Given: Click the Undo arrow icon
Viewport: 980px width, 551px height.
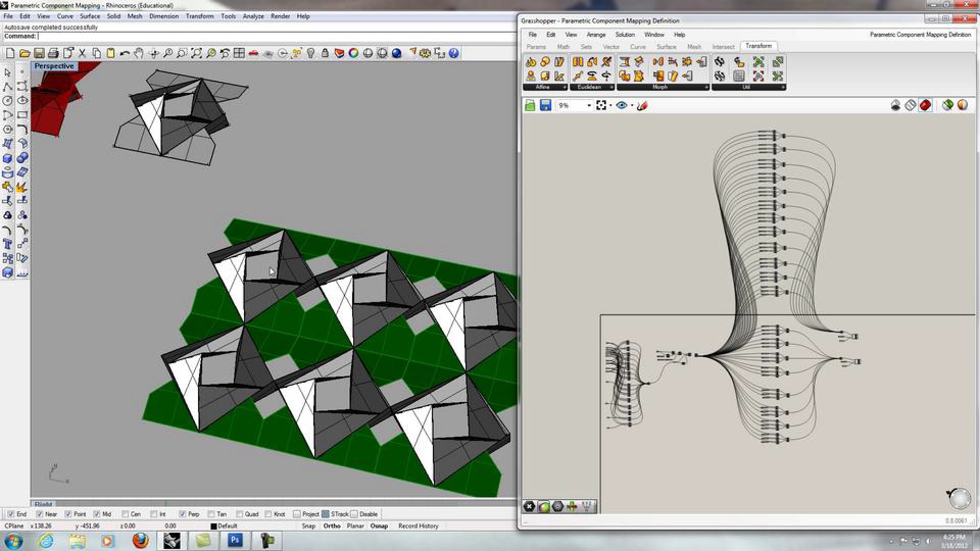Looking at the screenshot, I should point(125,53).
